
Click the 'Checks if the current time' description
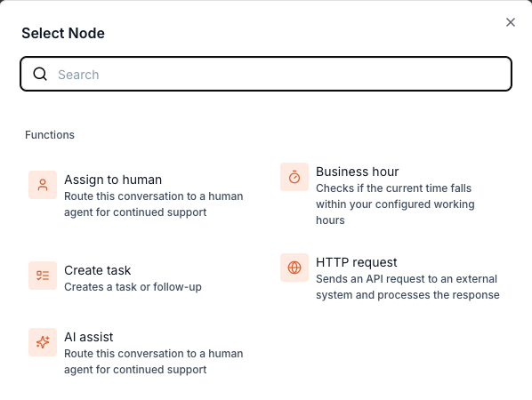click(x=395, y=204)
